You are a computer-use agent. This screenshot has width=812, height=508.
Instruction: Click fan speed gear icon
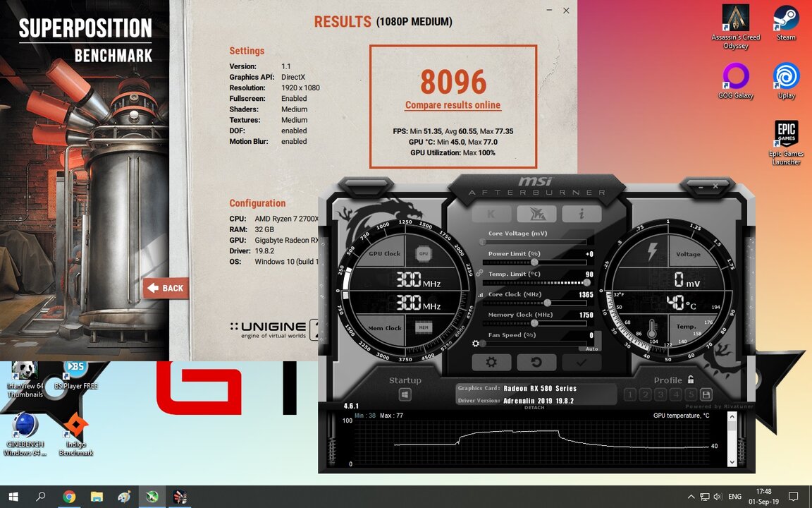[x=476, y=343]
